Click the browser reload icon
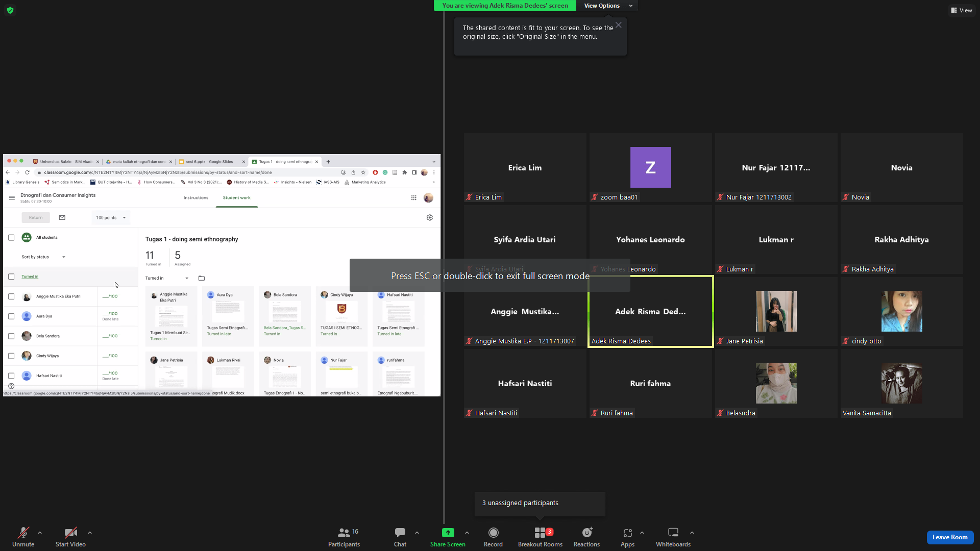Screen dimensions: 980x551 click(27, 172)
